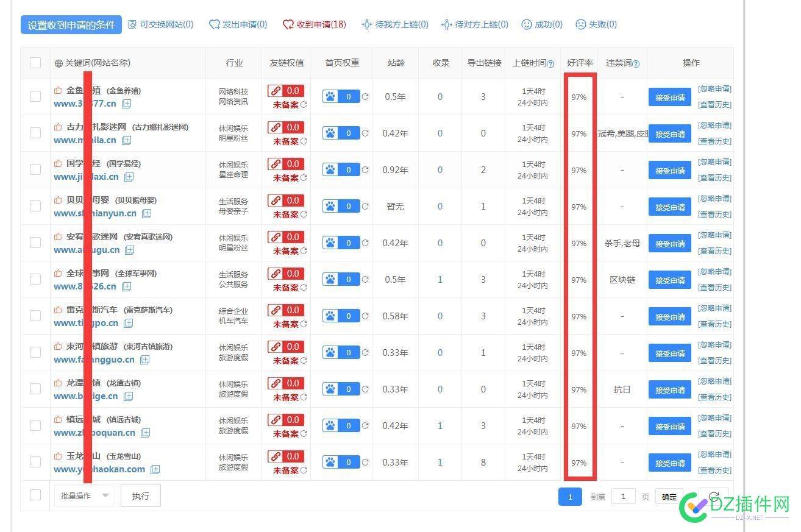The height and width of the screenshot is (532, 801).
Task: Tick the checkbox for 古力娜扎影迷网 row
Action: 35,133
